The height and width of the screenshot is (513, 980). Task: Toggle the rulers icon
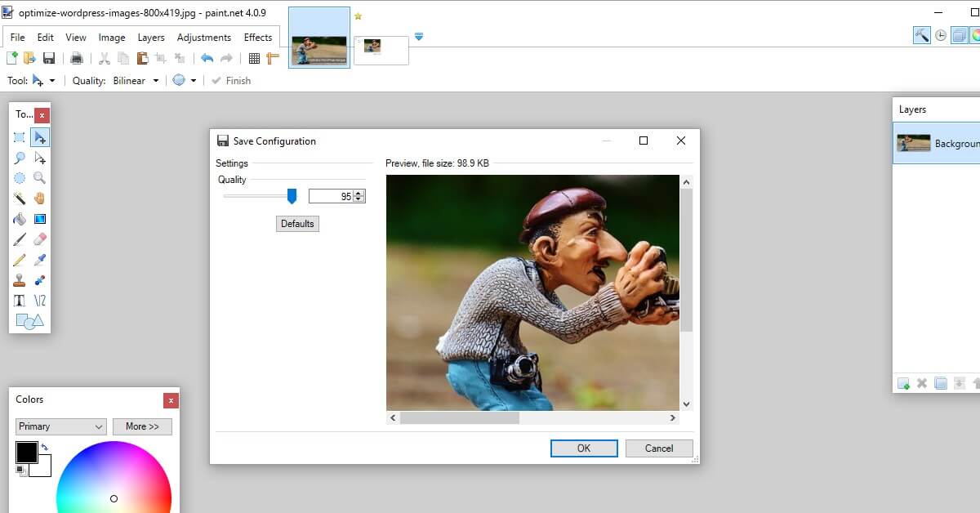273,58
